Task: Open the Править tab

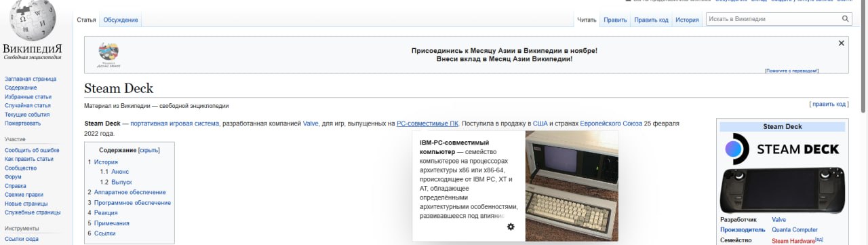Action: point(615,20)
